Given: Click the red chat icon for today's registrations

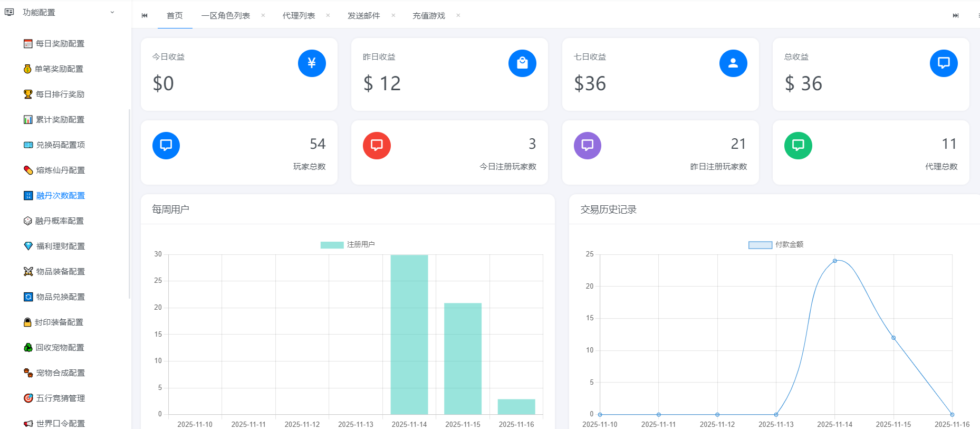Looking at the screenshot, I should coord(377,145).
